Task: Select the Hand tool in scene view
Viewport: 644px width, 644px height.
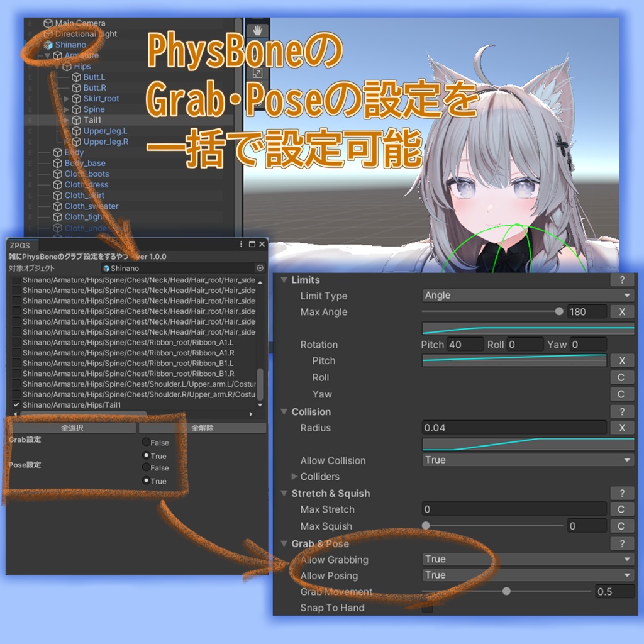Action: click(x=257, y=29)
